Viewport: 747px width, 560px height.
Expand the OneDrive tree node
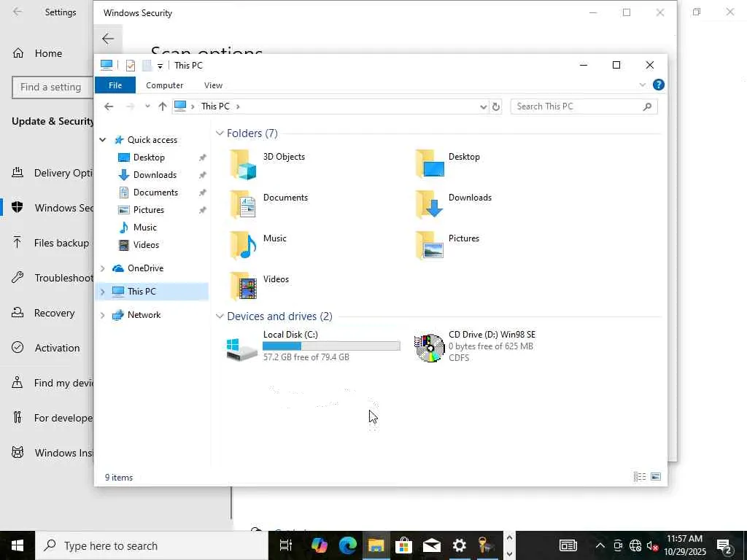[x=102, y=268]
